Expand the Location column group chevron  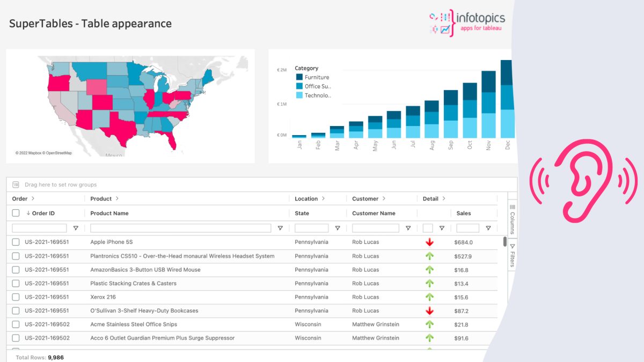point(323,198)
